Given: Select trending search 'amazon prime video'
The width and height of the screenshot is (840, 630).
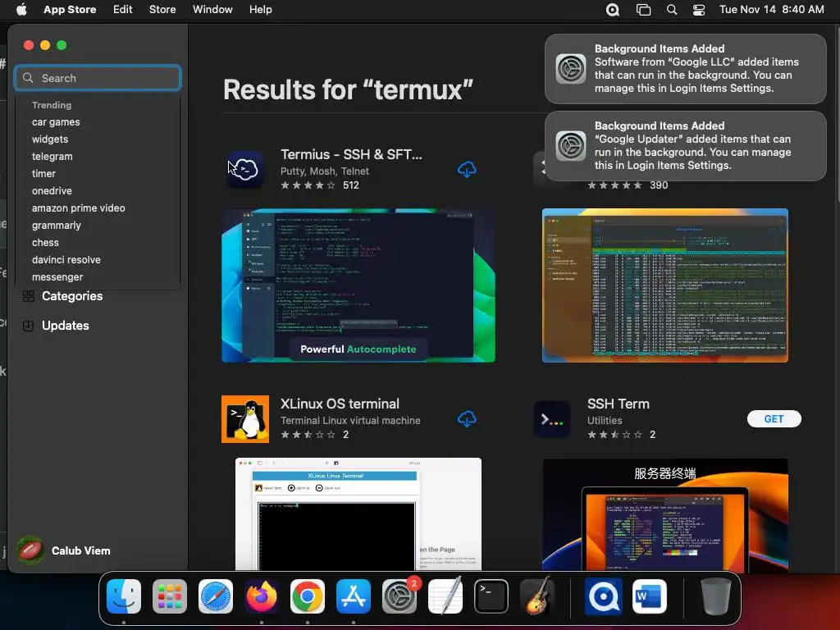Looking at the screenshot, I should [x=78, y=208].
